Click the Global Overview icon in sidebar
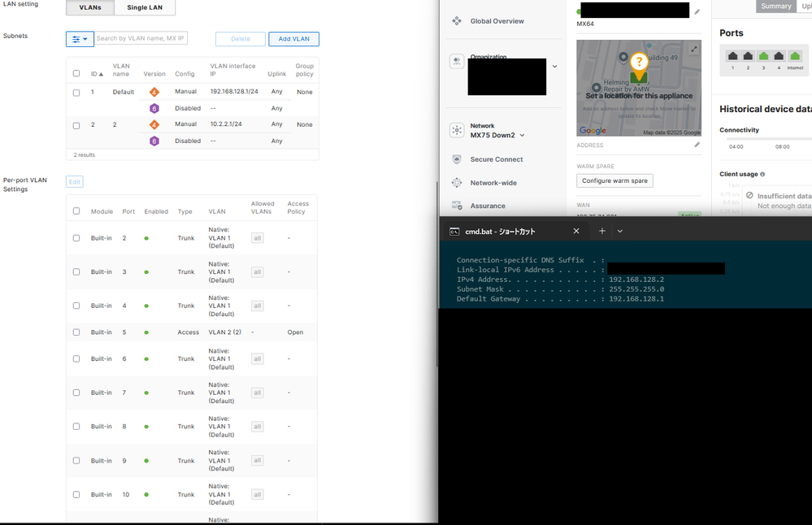The width and height of the screenshot is (812, 525). (x=457, y=21)
